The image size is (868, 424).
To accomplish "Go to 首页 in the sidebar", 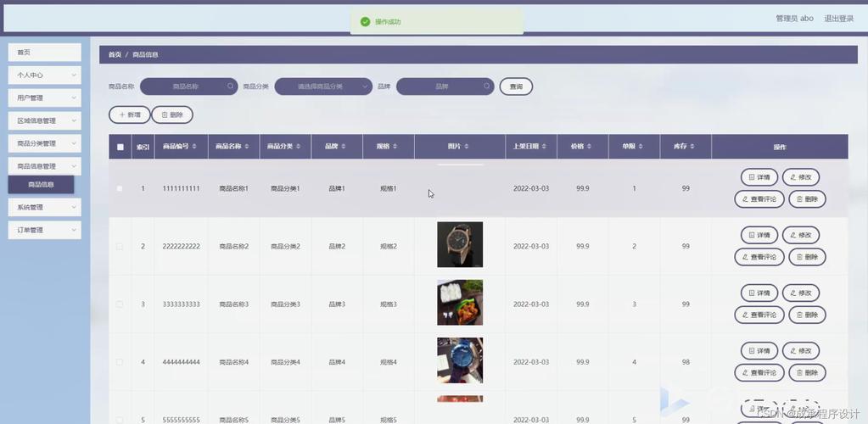I will coord(44,53).
